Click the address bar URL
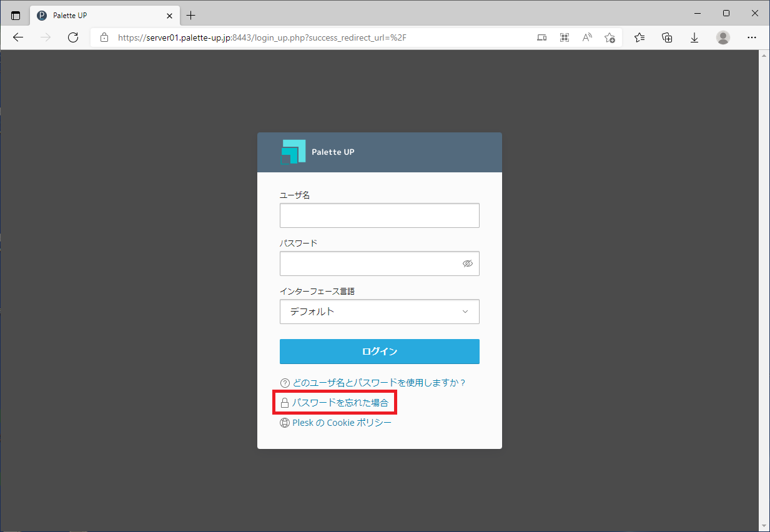The height and width of the screenshot is (532, 770). point(263,37)
